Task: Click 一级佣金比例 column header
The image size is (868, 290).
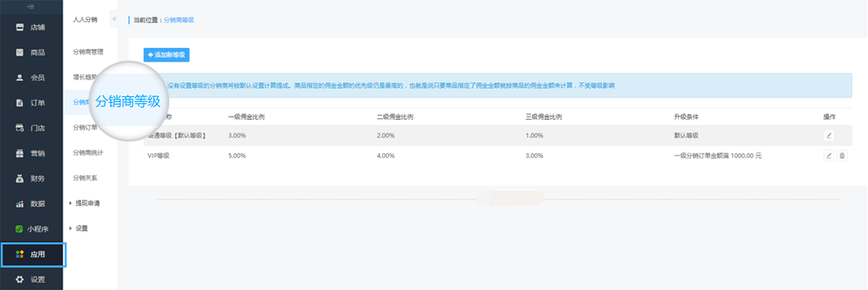Action: [x=246, y=116]
